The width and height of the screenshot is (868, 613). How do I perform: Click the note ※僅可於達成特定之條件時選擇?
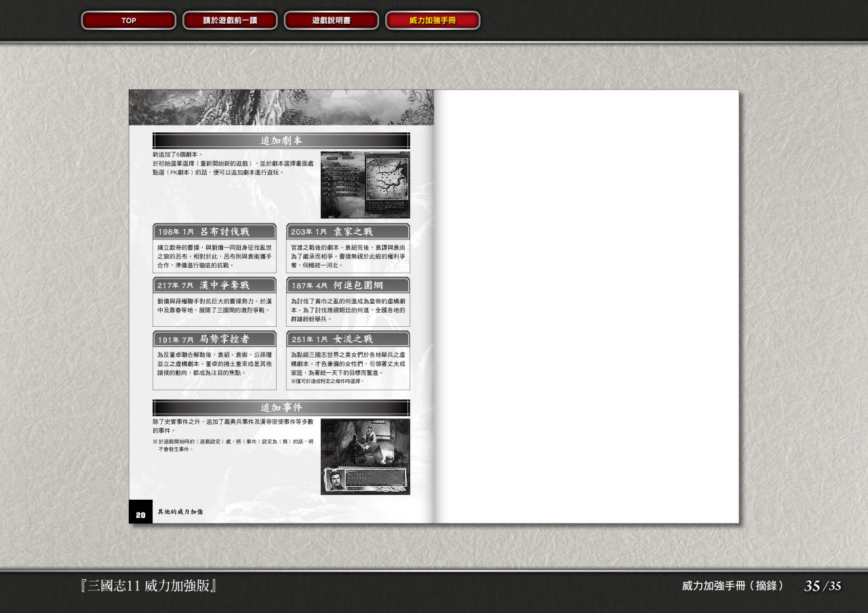coord(327,381)
